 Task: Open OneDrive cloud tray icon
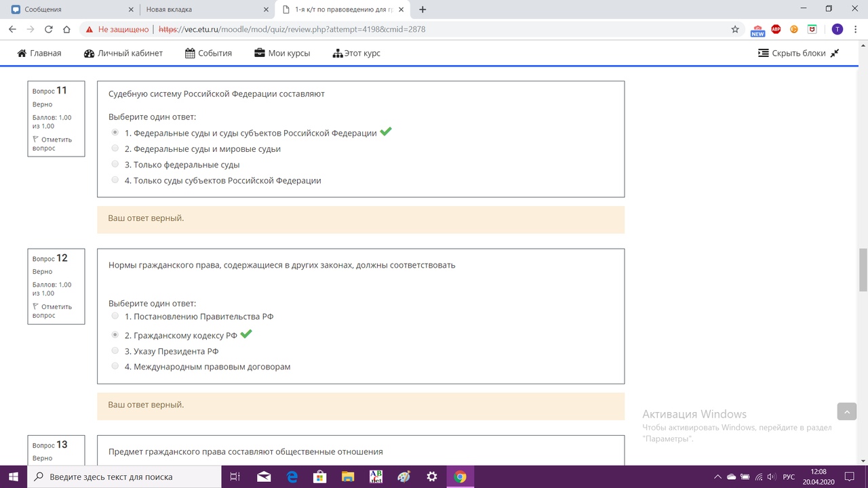click(x=731, y=477)
